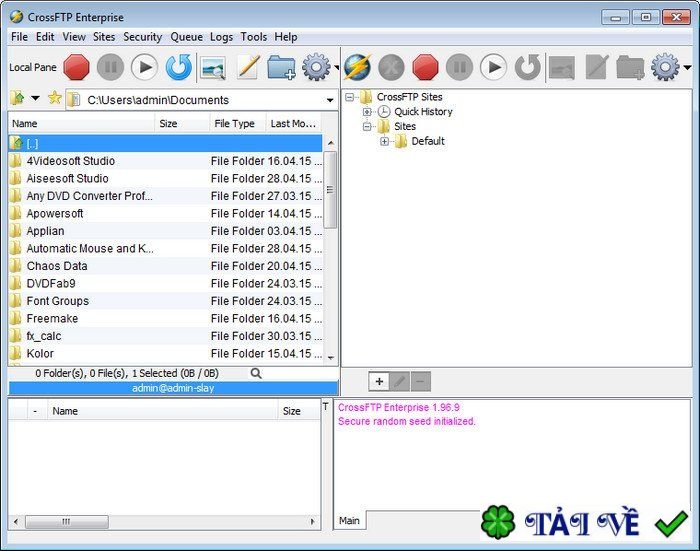Open the local path dropdown
The image size is (700, 551).
click(x=330, y=100)
